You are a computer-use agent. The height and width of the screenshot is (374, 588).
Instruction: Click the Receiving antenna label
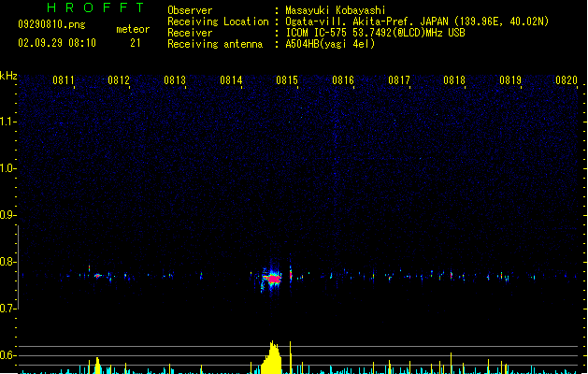[215, 44]
